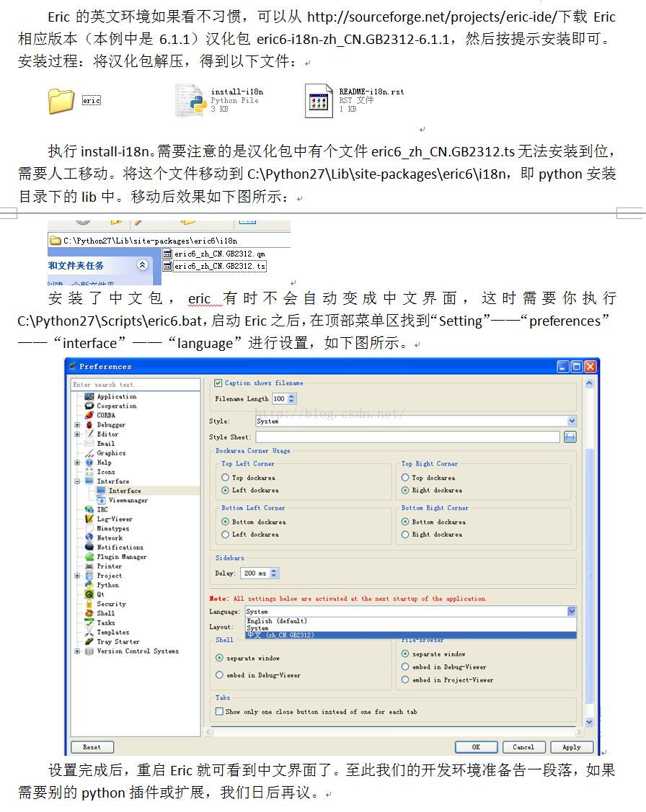Click the README-i18n.rst file icon
646x812 pixels.
[x=319, y=101]
